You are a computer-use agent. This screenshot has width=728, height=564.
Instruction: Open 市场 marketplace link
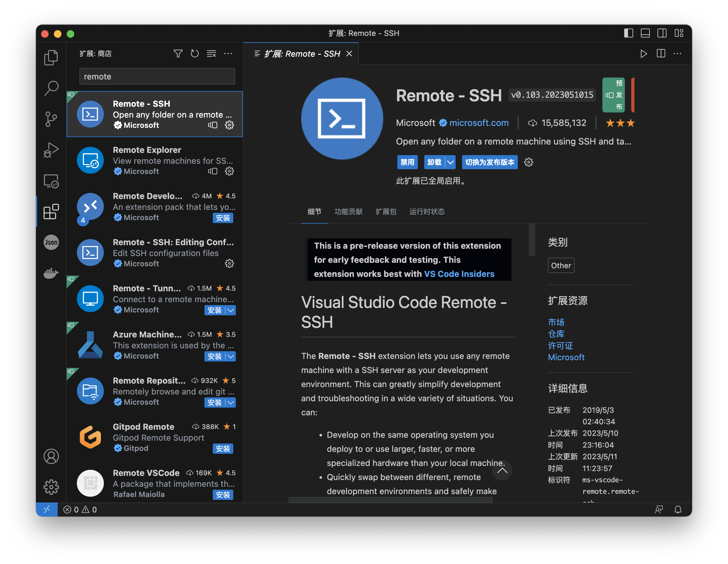click(x=556, y=322)
